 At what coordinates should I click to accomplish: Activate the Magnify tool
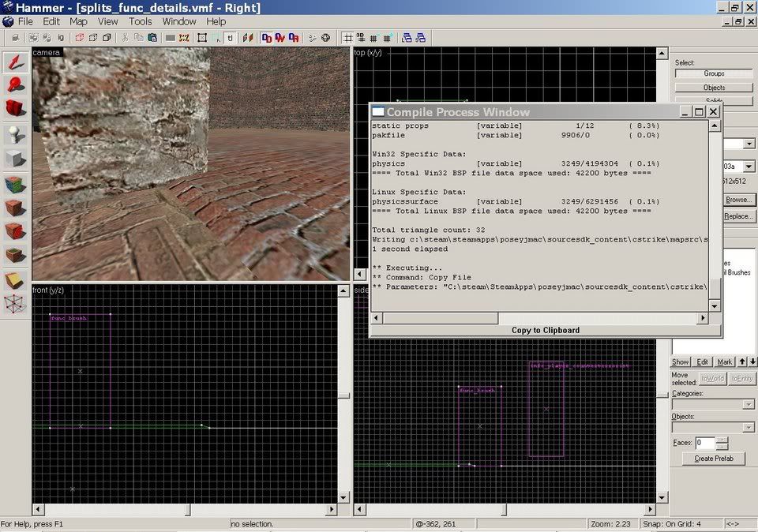[16, 85]
